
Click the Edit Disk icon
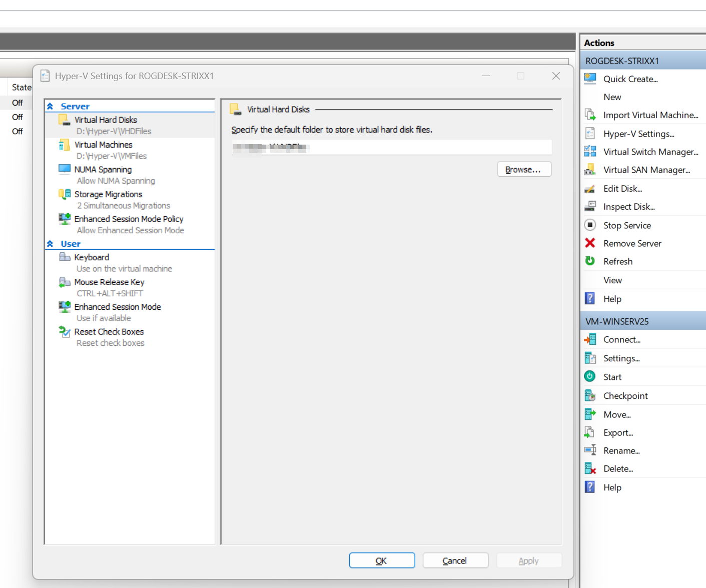tap(590, 189)
